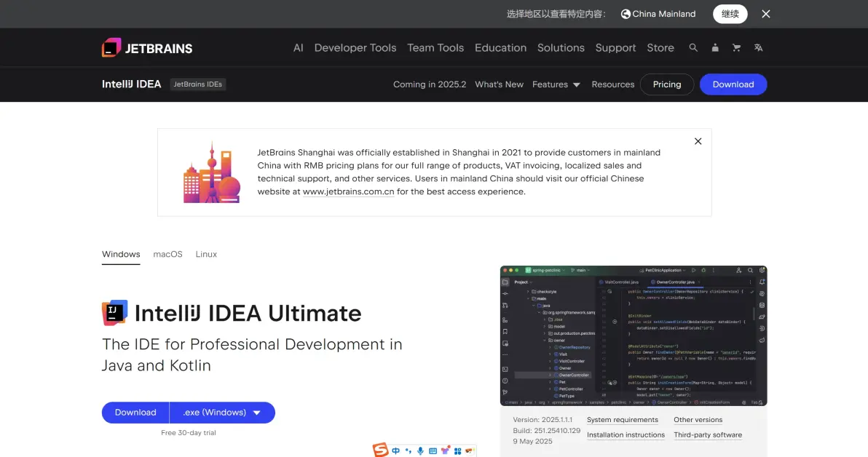The height and width of the screenshot is (457, 868).
Task: Click the Version: 2025.1.1.1 text
Action: coord(542,419)
